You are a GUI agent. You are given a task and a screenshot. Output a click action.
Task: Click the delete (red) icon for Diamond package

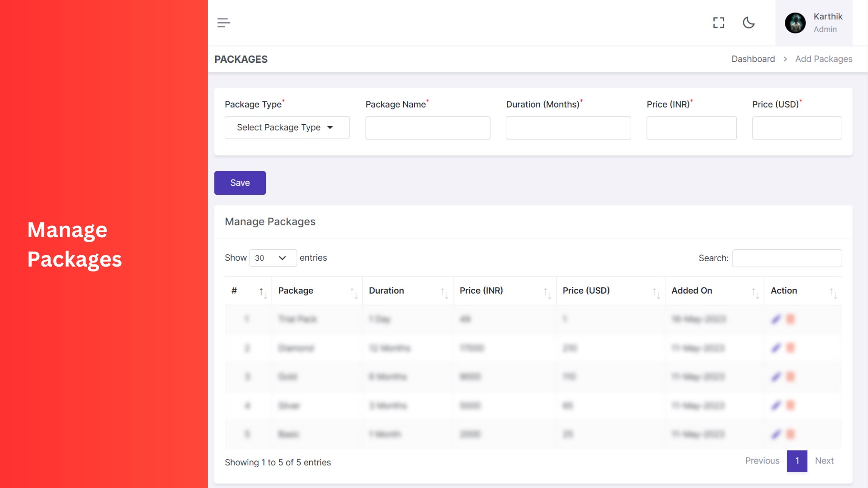791,348
